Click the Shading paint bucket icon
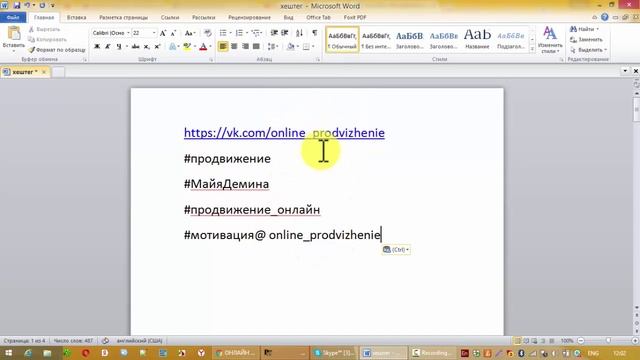The height and width of the screenshot is (360, 640). (290, 47)
